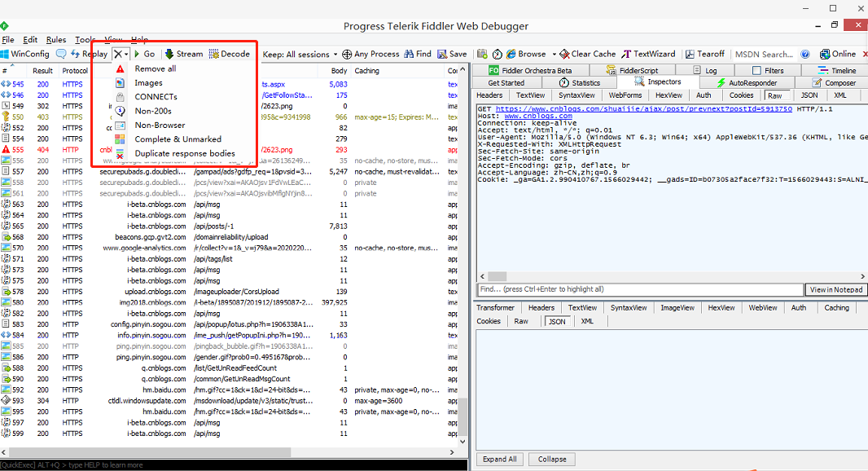The image size is (868, 471).
Task: Open the request Cookies tab
Action: (x=741, y=95)
